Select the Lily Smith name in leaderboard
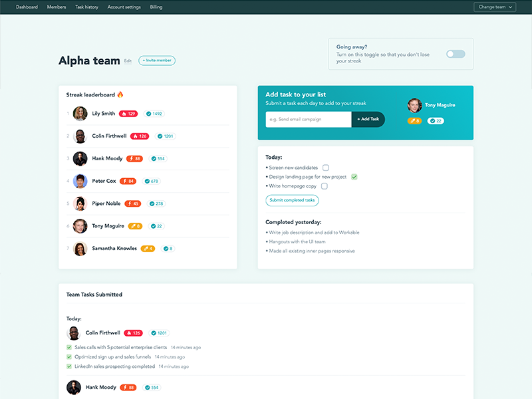Image resolution: width=532 pixels, height=399 pixels. (104, 113)
